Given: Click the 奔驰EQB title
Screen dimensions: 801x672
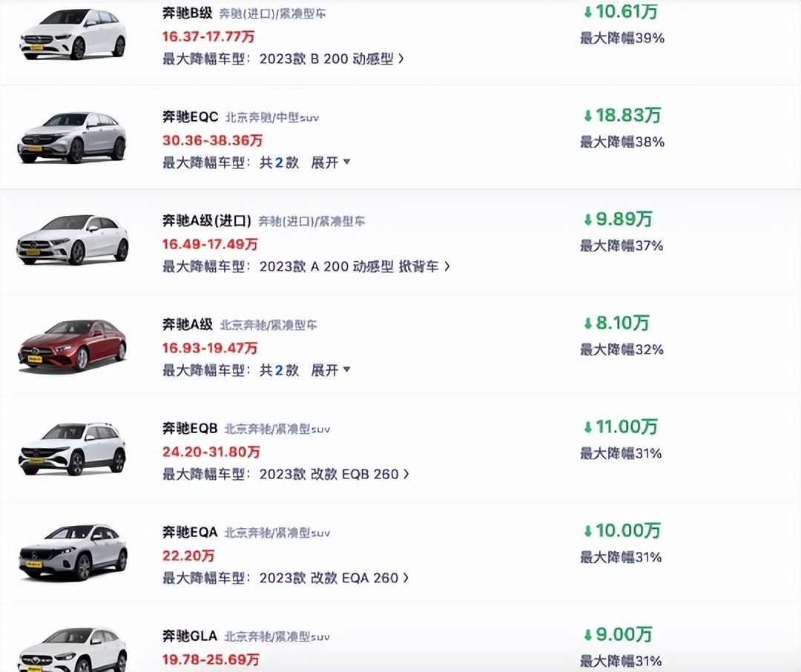Looking at the screenshot, I should point(190,428).
